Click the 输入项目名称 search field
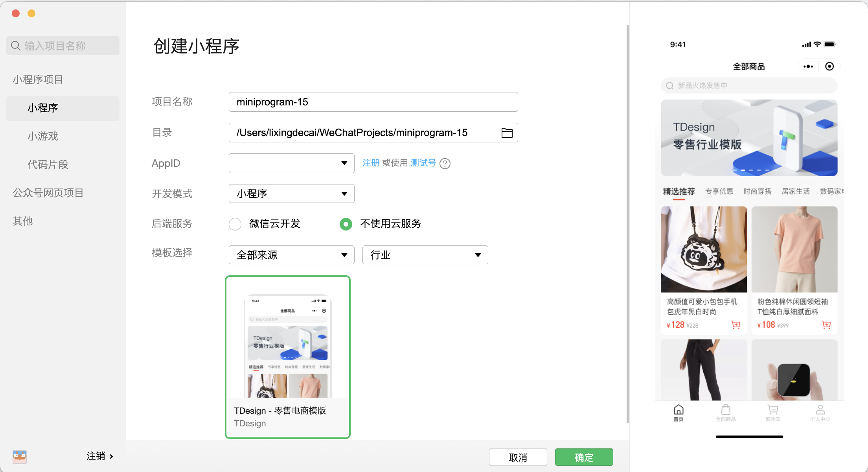This screenshot has height=472, width=868. coord(63,46)
